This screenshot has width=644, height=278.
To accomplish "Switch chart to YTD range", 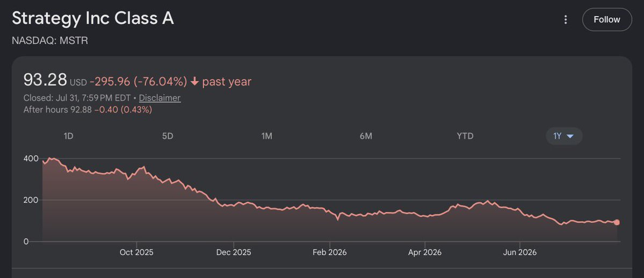I will click(x=465, y=136).
